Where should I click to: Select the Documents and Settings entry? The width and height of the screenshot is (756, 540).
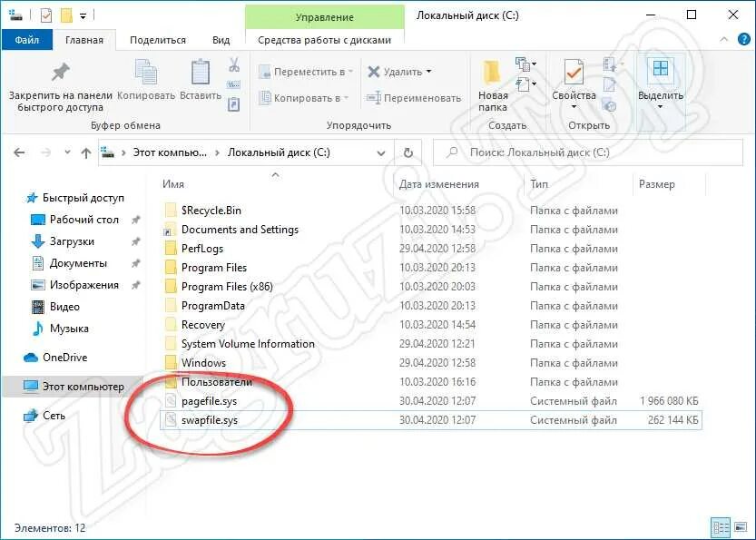240,230
